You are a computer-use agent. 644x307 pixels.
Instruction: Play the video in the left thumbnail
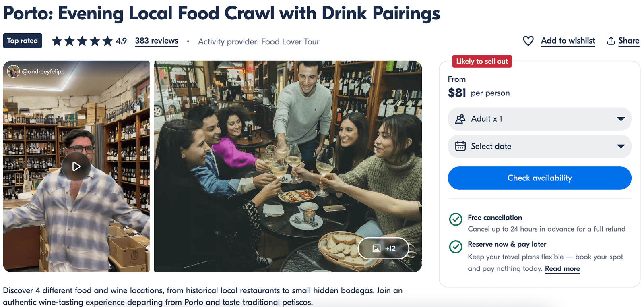(76, 166)
